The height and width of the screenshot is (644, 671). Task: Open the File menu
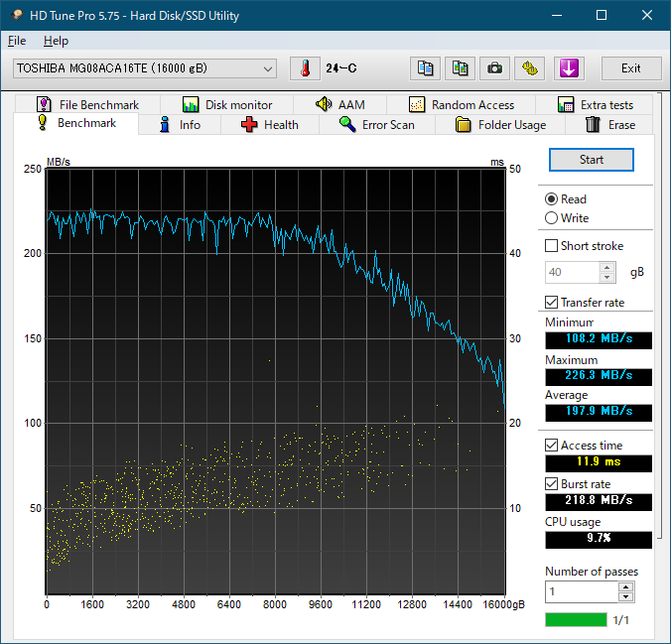[x=17, y=41]
